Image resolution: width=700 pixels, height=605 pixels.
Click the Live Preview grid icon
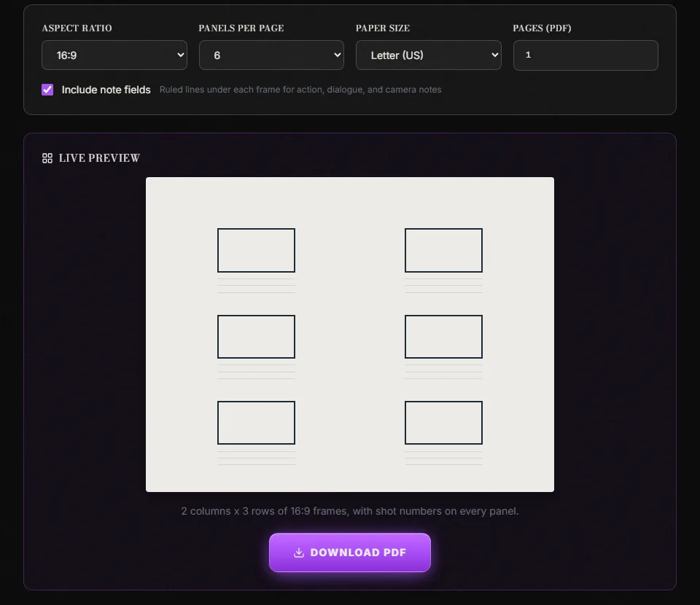tap(47, 158)
